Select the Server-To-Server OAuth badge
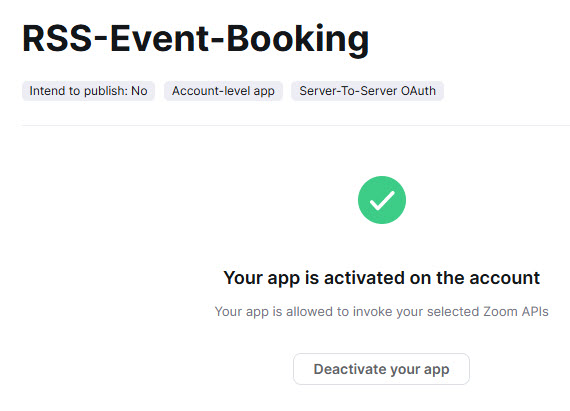 367,91
